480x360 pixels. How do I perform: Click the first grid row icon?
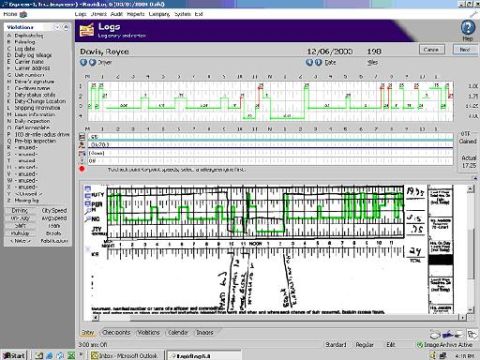82,137
